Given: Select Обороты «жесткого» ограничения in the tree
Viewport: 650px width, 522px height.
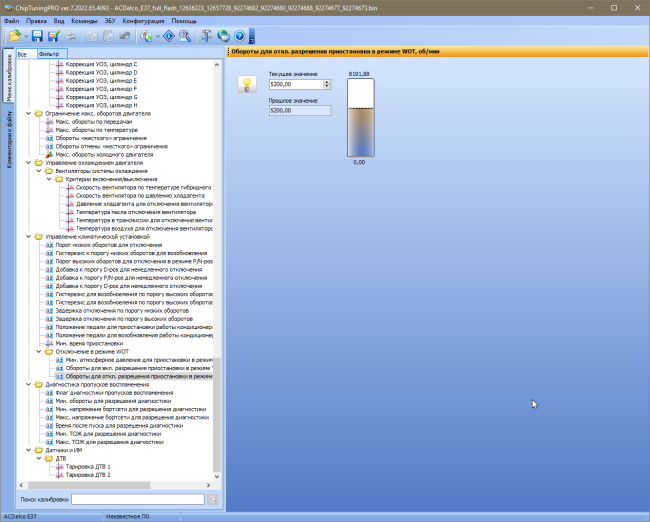Looking at the screenshot, I should pos(101,138).
